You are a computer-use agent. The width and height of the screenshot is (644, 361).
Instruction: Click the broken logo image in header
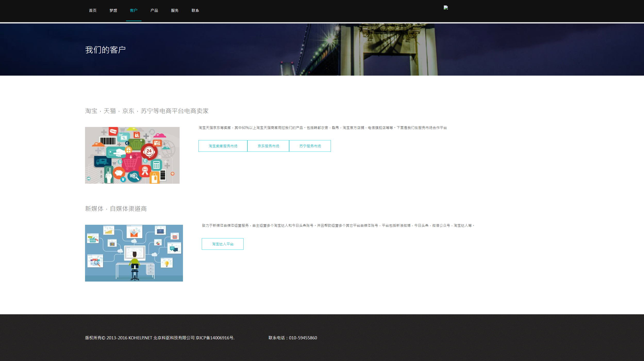pos(446,8)
